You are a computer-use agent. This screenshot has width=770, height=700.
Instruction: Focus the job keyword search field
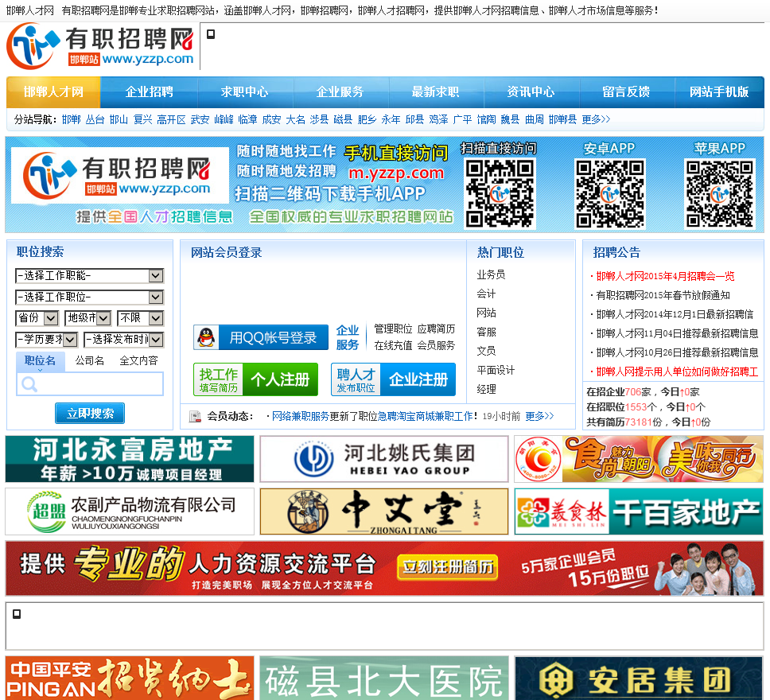click(x=90, y=384)
